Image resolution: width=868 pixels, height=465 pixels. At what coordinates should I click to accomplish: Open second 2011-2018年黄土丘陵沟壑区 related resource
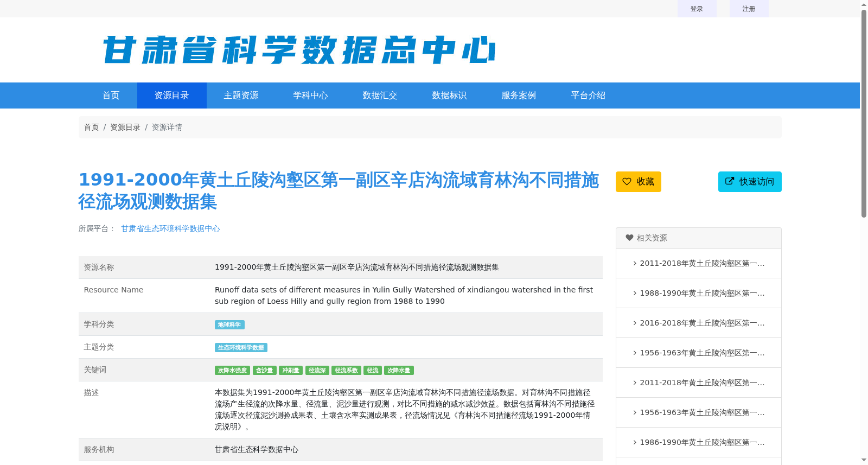[x=702, y=383]
